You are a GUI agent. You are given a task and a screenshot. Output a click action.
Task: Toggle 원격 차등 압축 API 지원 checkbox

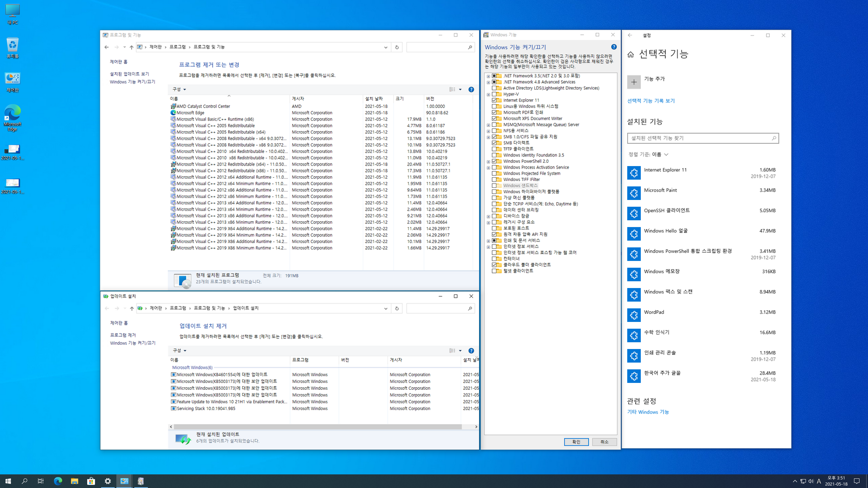[x=494, y=234]
